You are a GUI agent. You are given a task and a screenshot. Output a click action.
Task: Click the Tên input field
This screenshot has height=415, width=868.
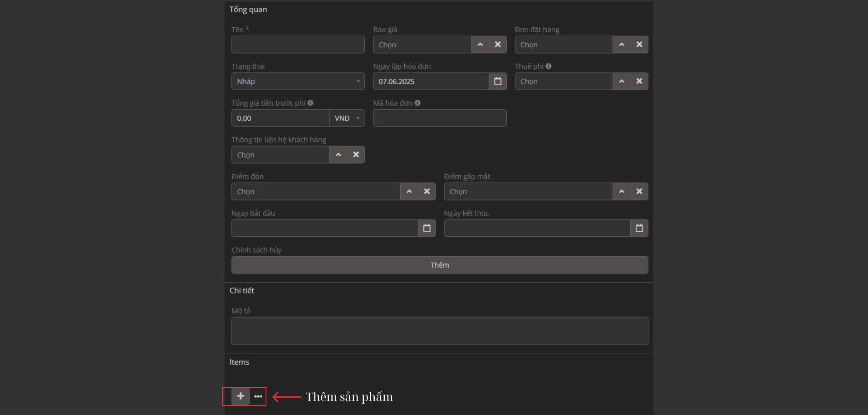[298, 44]
